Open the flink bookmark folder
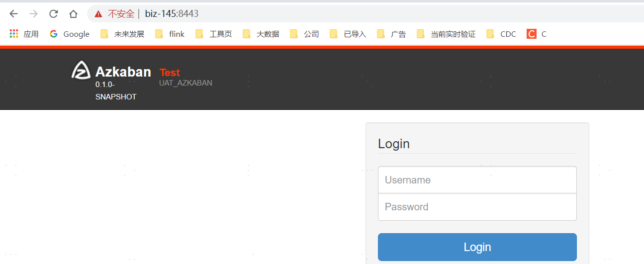The height and width of the screenshot is (264, 644). pyautogui.click(x=170, y=34)
